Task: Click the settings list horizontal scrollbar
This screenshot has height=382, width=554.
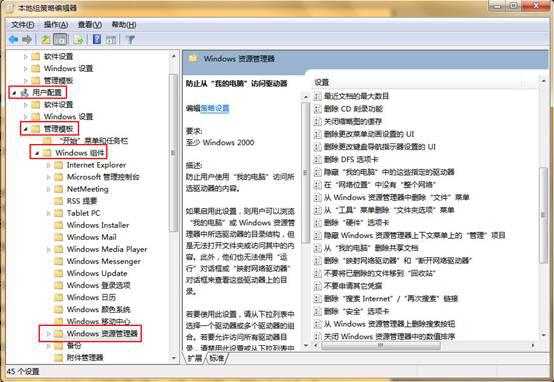Action: pos(424,345)
